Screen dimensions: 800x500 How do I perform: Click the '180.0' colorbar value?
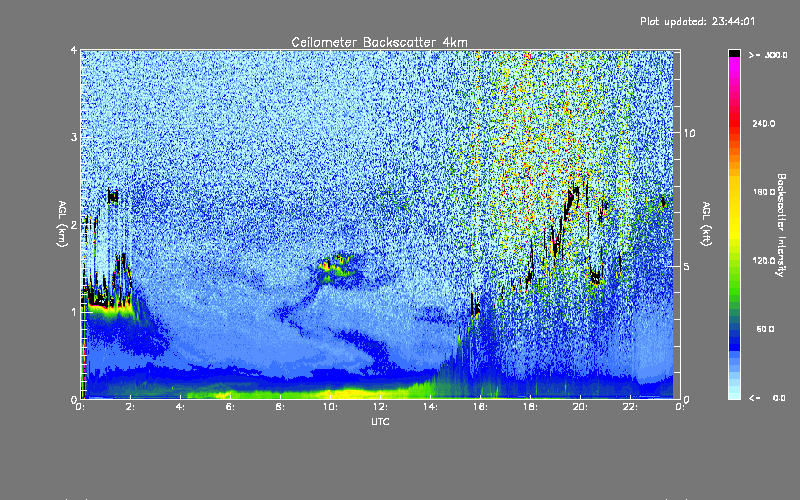tap(764, 192)
